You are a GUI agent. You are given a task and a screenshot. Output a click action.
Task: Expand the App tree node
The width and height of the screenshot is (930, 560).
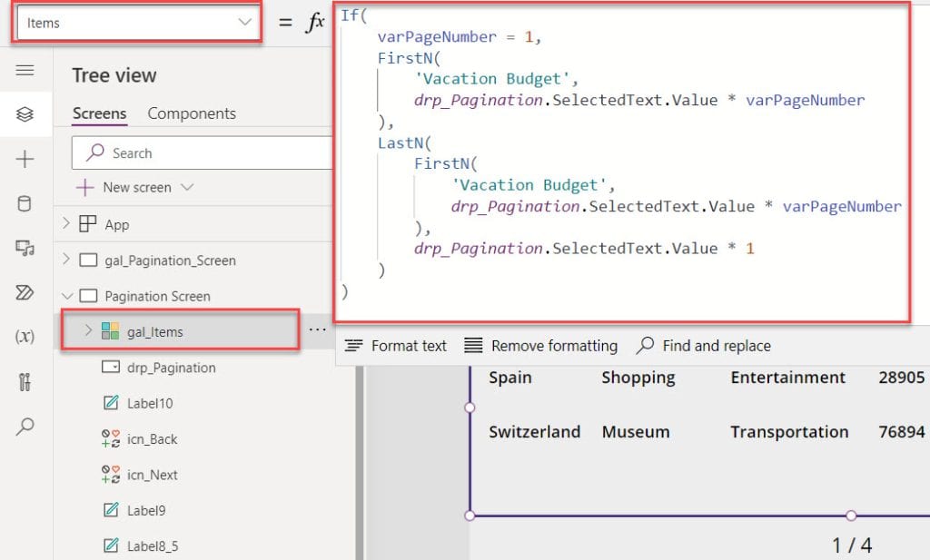tap(66, 223)
